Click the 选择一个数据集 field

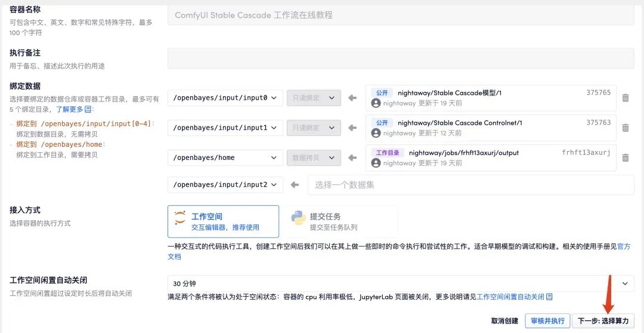pyautogui.click(x=470, y=185)
